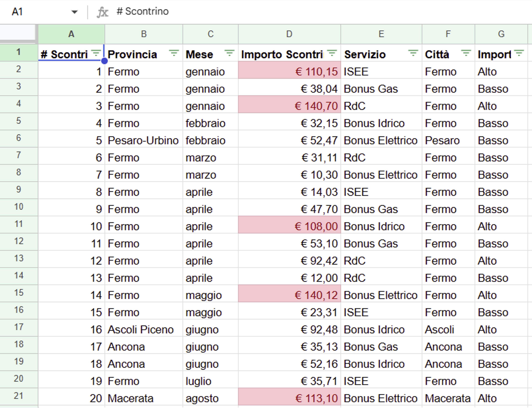This screenshot has width=532, height=408.
Task: Open the Provincia column filter icon
Action: [x=174, y=53]
